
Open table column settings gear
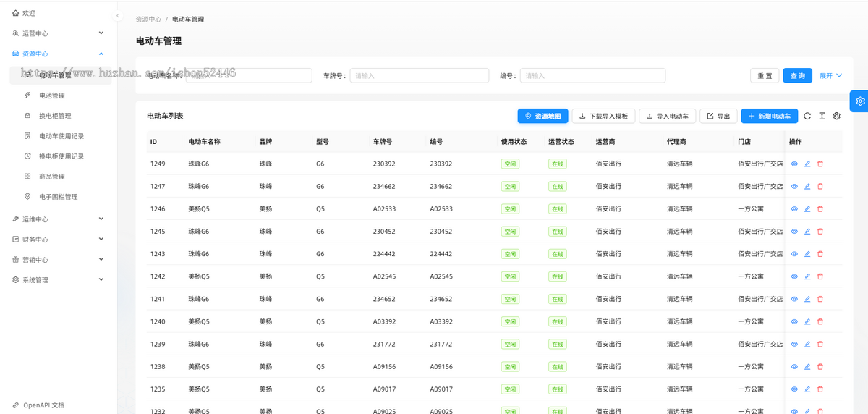837,116
